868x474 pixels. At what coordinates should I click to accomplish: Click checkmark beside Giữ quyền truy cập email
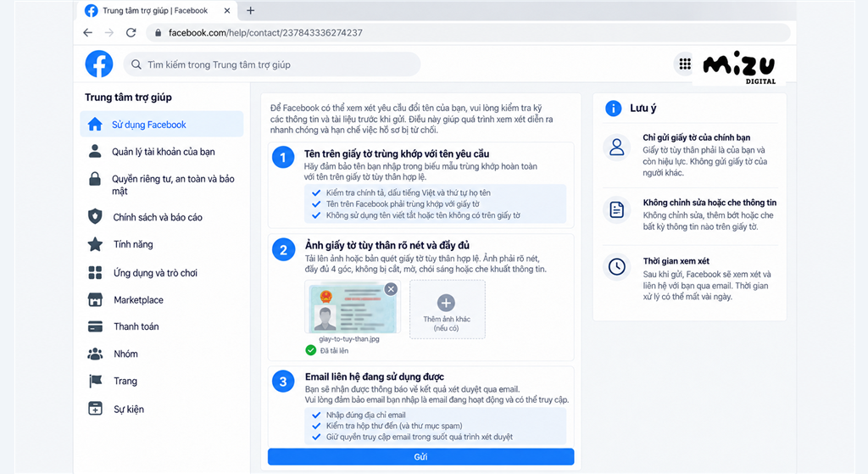coord(316,437)
